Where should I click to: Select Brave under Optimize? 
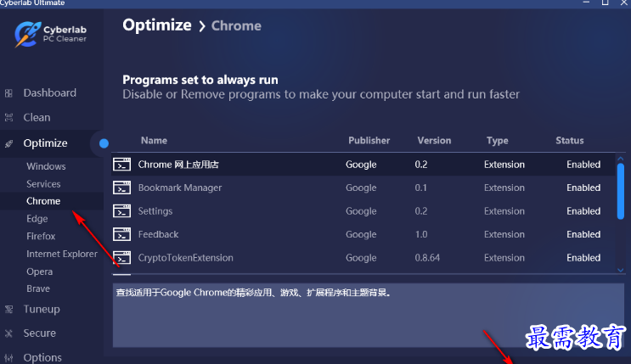38,288
